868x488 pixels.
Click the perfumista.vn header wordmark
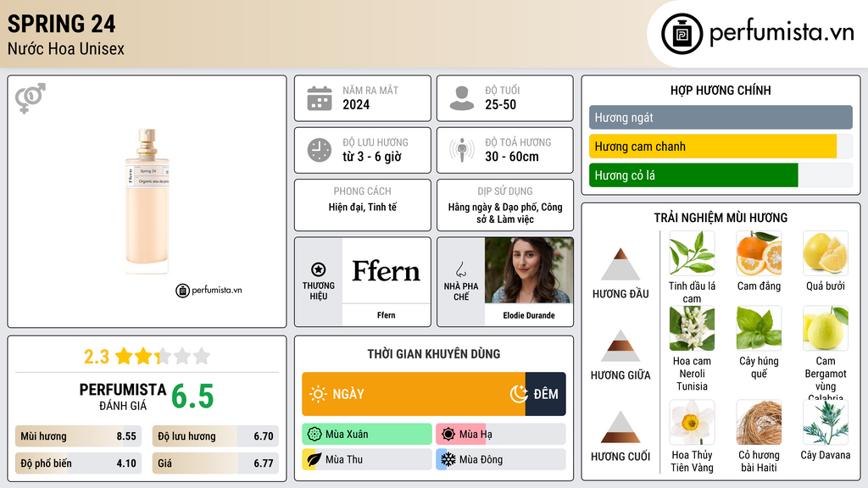tap(782, 32)
